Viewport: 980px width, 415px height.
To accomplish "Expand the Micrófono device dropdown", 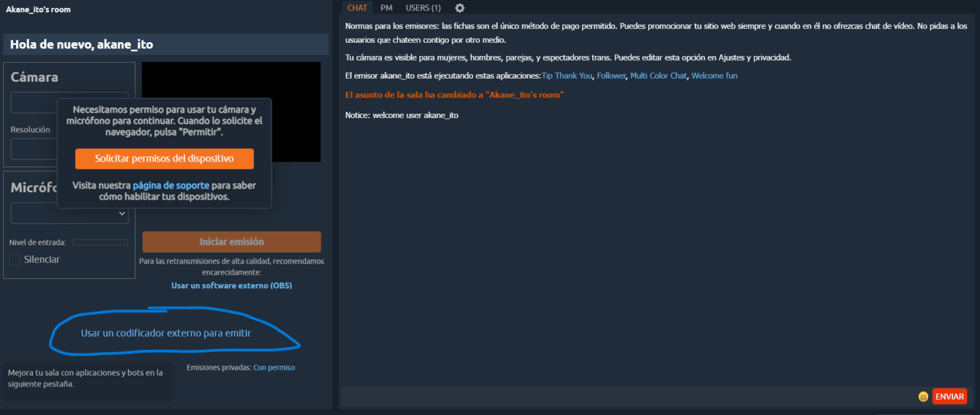I will 70,214.
